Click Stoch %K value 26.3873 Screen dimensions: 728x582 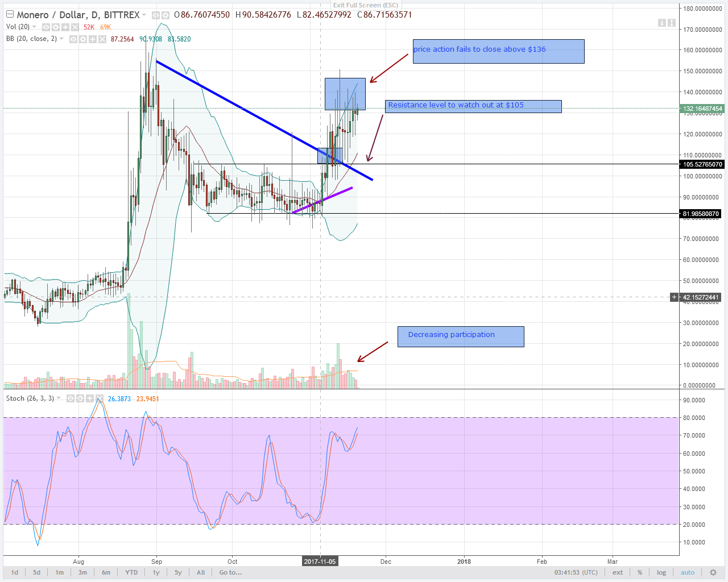pyautogui.click(x=119, y=399)
